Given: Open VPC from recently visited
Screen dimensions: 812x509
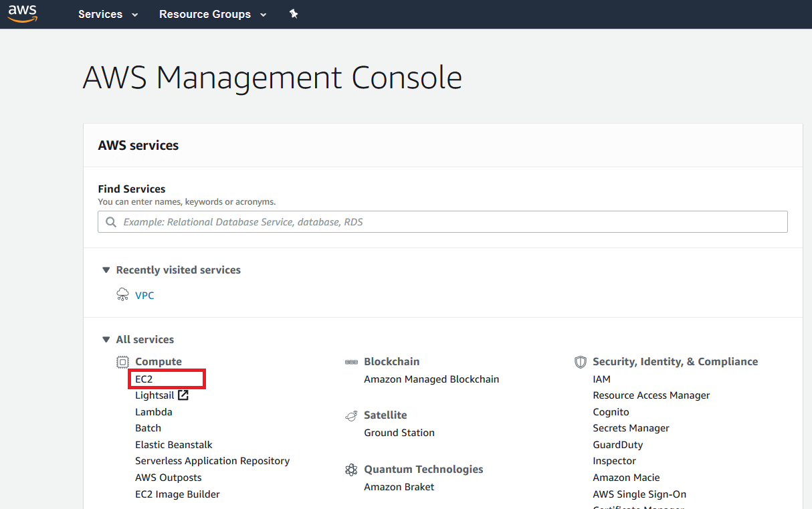Looking at the screenshot, I should pos(144,295).
